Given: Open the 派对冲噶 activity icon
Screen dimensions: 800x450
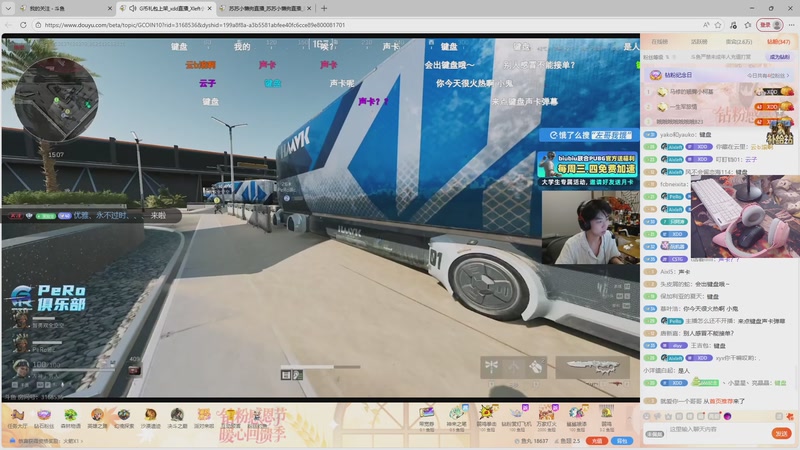Looking at the screenshot, I should pyautogui.click(x=204, y=418).
